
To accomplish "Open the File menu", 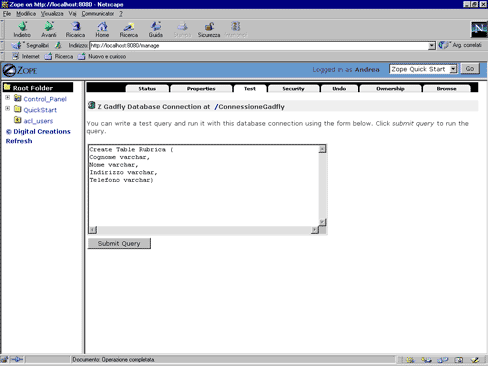I will coord(7,14).
